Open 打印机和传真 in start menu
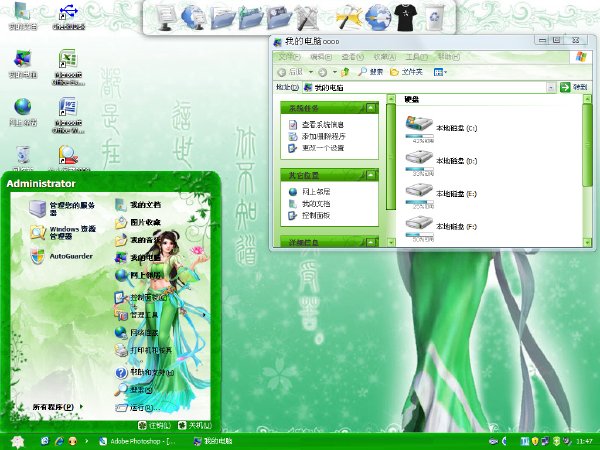This screenshot has height=450, width=600. (143, 350)
